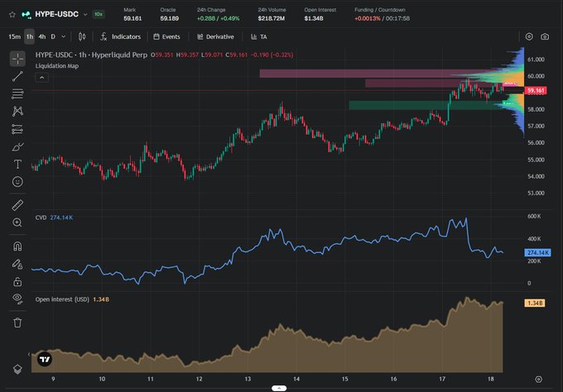Click the Mark price 59.161 stat
This screenshot has width=563, height=392.
point(132,14)
